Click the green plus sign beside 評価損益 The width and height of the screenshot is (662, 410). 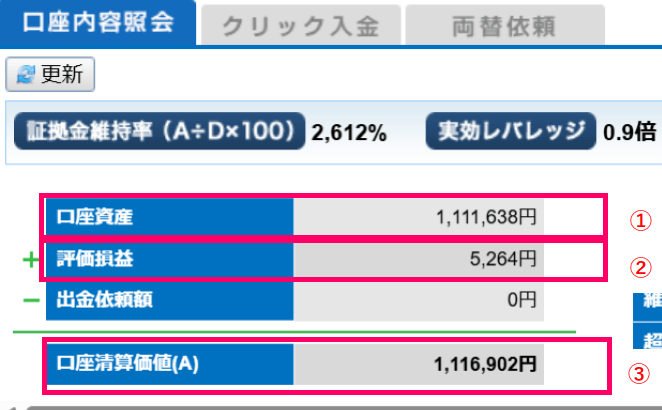(30, 260)
